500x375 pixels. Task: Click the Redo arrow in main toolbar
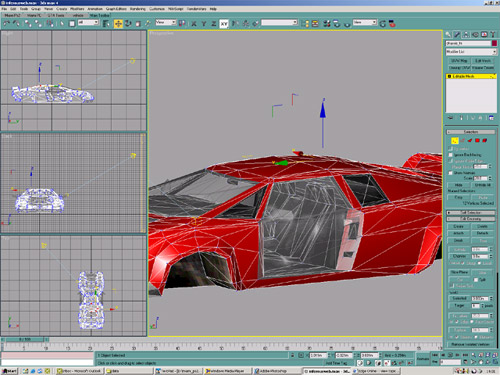(16, 23)
